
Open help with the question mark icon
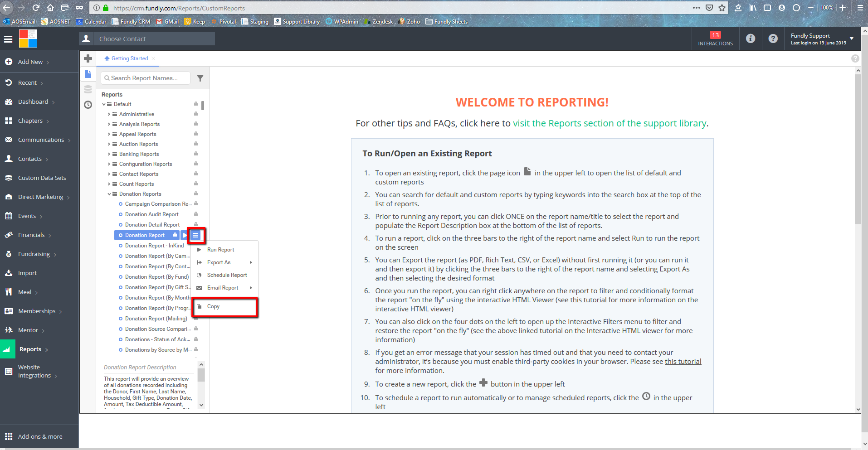click(773, 38)
